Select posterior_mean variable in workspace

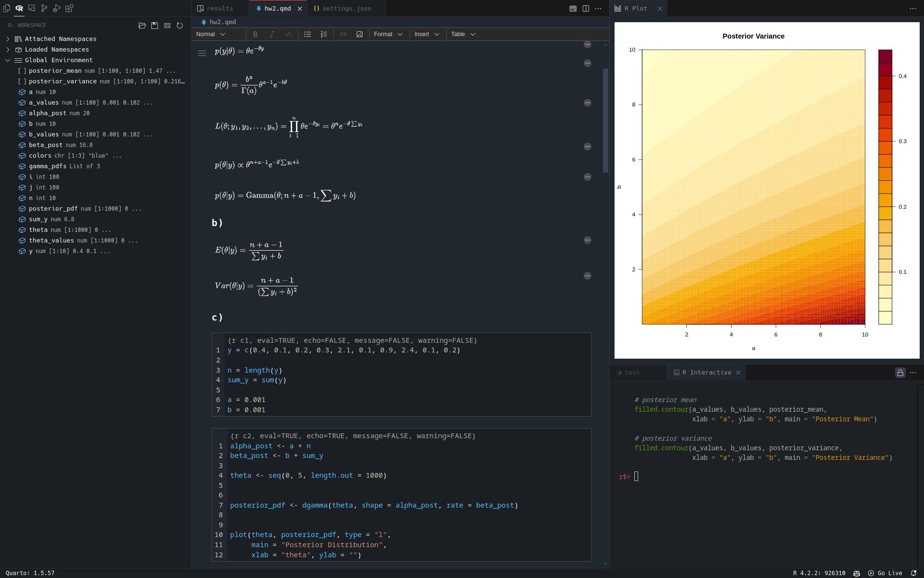(95, 71)
